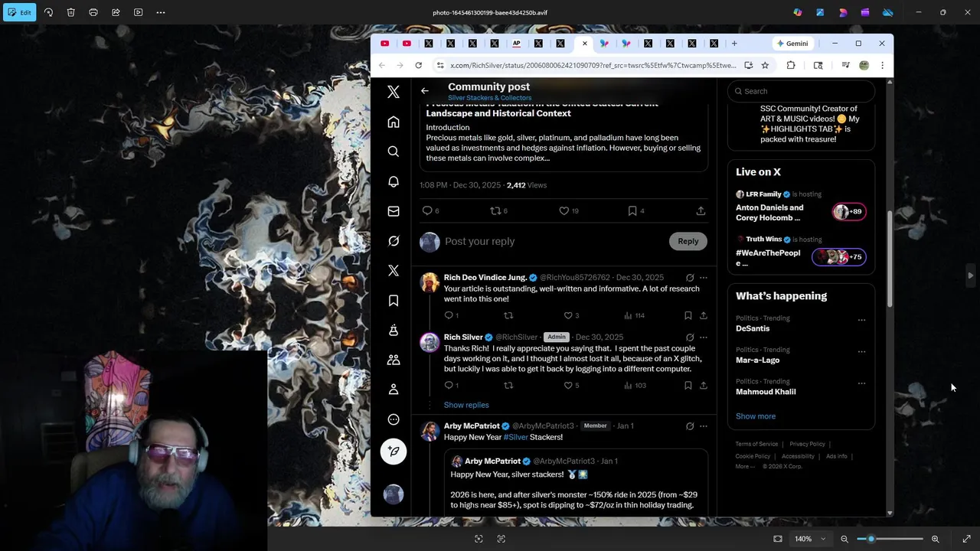This screenshot has width=980, height=551.
Task: Bookmark this page with star icon
Action: tap(765, 66)
